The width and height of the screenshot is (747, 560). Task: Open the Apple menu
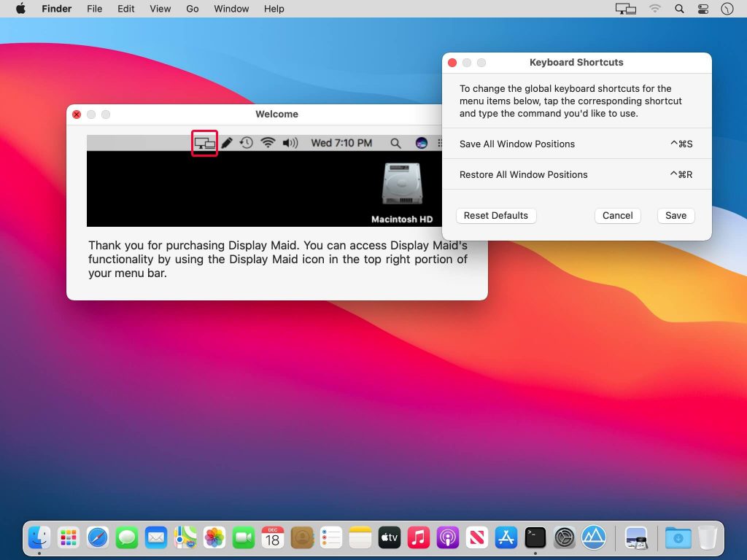[20, 9]
